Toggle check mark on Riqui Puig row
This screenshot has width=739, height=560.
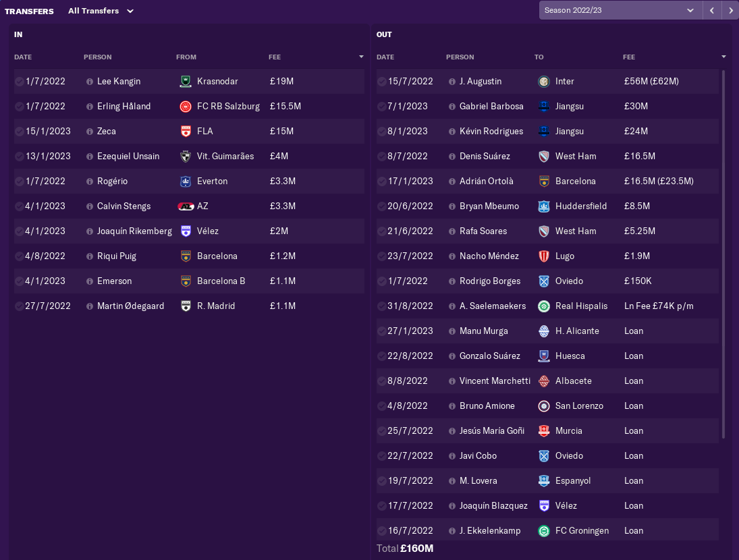point(20,256)
